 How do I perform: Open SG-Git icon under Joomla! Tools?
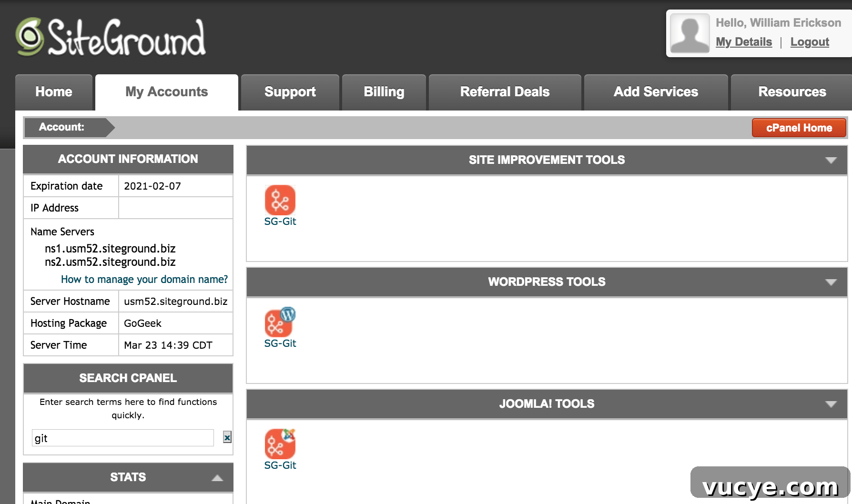click(x=280, y=444)
